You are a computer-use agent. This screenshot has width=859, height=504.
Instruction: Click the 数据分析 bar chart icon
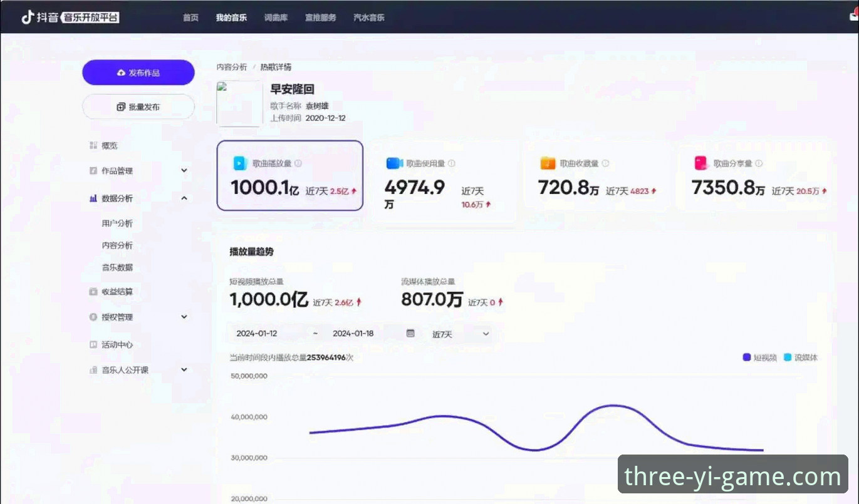[93, 198]
